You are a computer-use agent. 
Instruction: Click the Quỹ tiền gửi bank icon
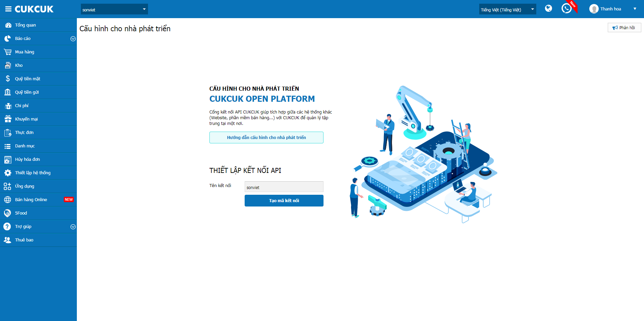click(8, 92)
